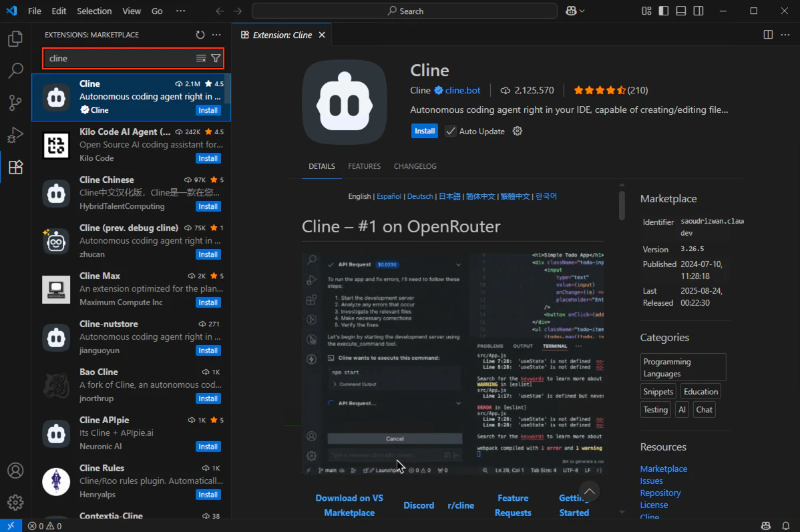This screenshot has height=532, width=800.
Task: Close the Extension: Cline tab
Action: point(322,35)
